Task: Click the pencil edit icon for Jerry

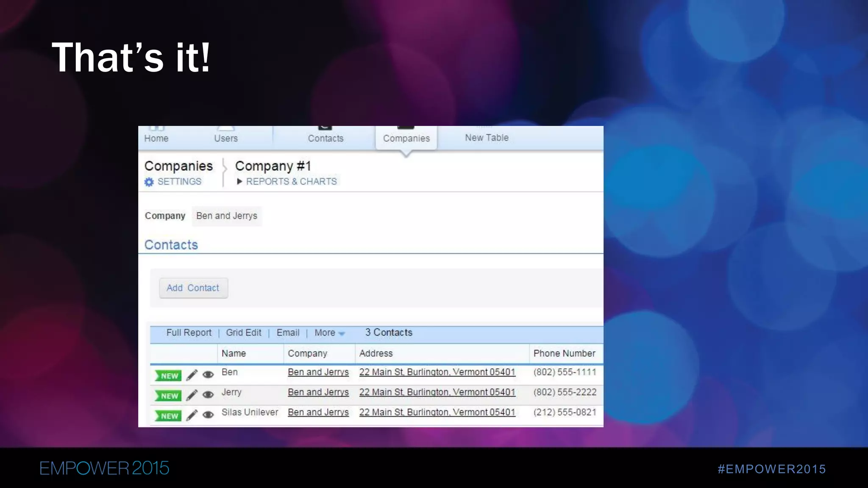Action: coord(192,395)
